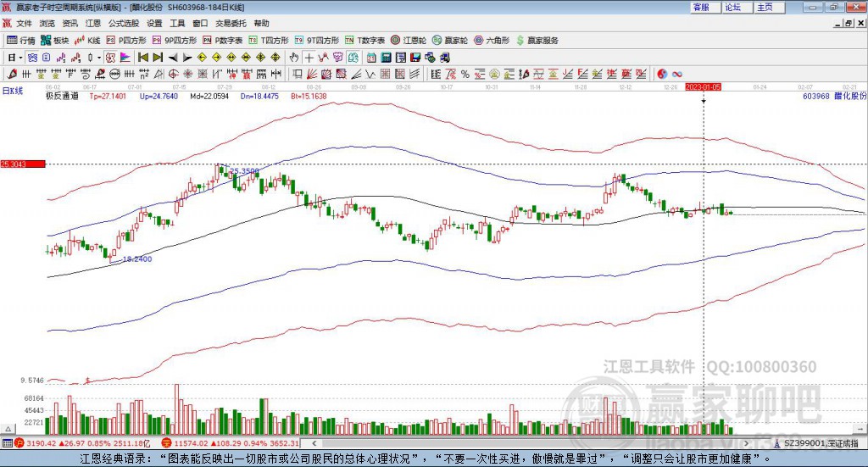
Task: Click the 论坛 forum button
Action: [x=737, y=7]
